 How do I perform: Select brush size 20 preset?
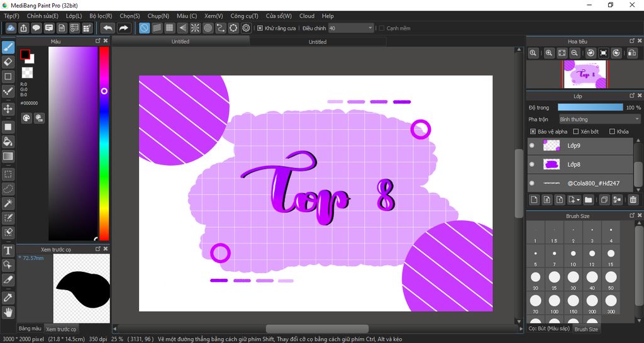click(x=535, y=279)
